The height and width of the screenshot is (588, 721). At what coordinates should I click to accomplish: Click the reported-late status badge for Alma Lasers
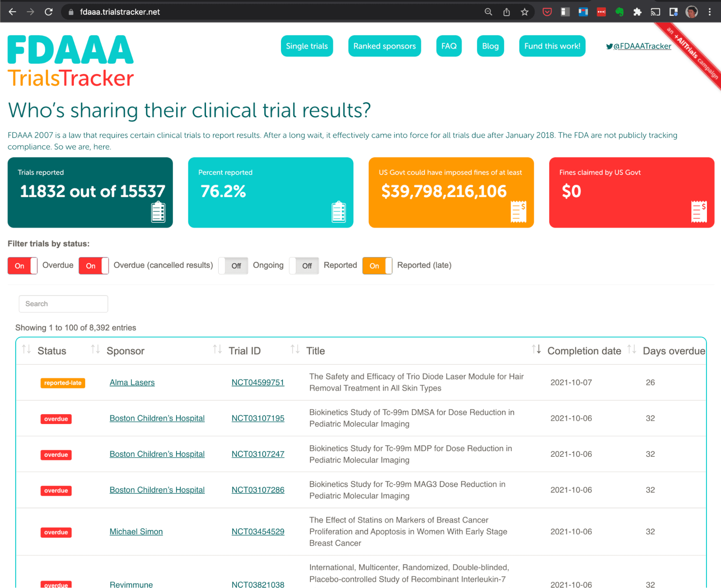pos(63,383)
